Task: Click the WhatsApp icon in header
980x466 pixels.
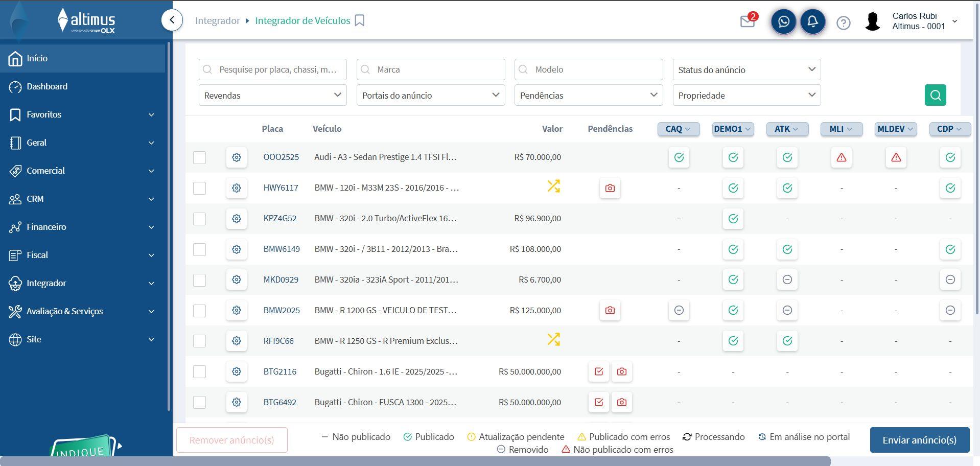Action: point(783,22)
